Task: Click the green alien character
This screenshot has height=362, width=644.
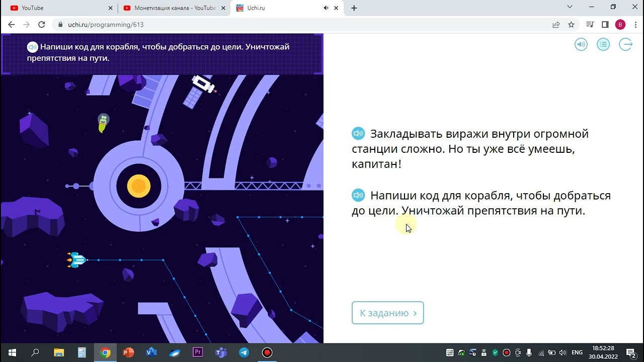Action: [x=103, y=123]
